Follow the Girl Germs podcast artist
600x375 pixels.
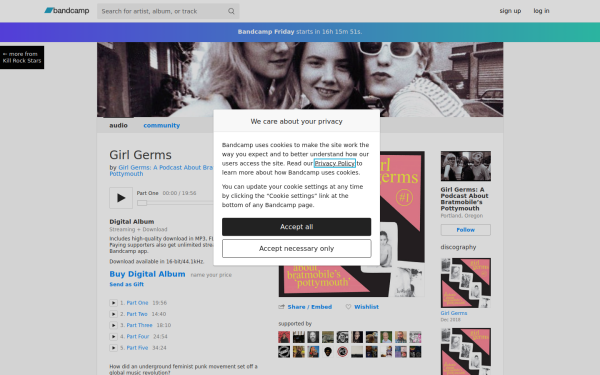coord(466,230)
